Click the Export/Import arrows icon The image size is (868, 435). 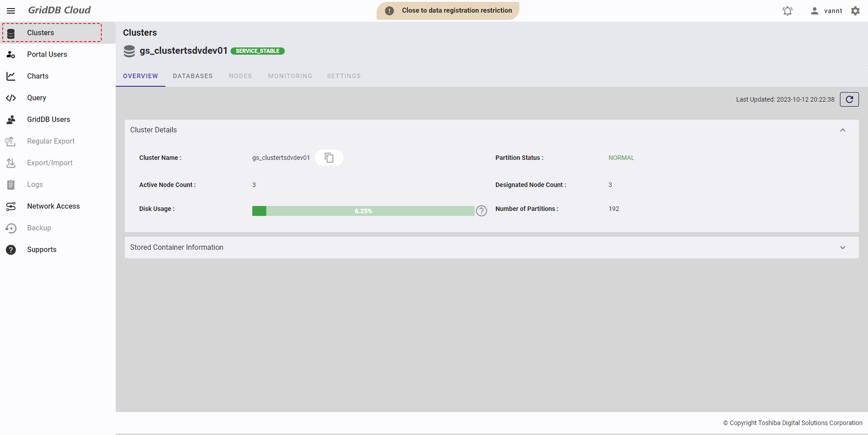(x=11, y=163)
